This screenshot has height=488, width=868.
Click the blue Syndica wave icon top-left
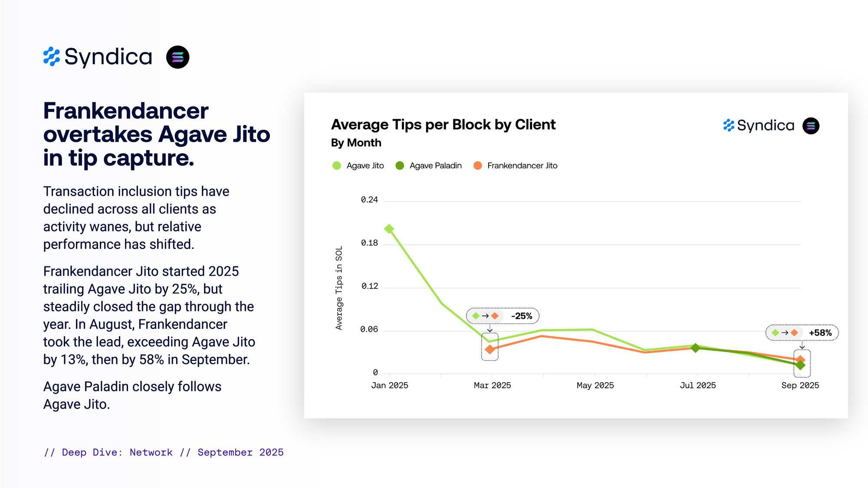tap(52, 57)
